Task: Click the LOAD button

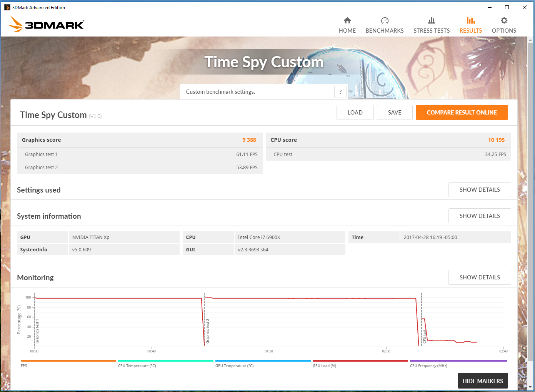Action: click(355, 113)
